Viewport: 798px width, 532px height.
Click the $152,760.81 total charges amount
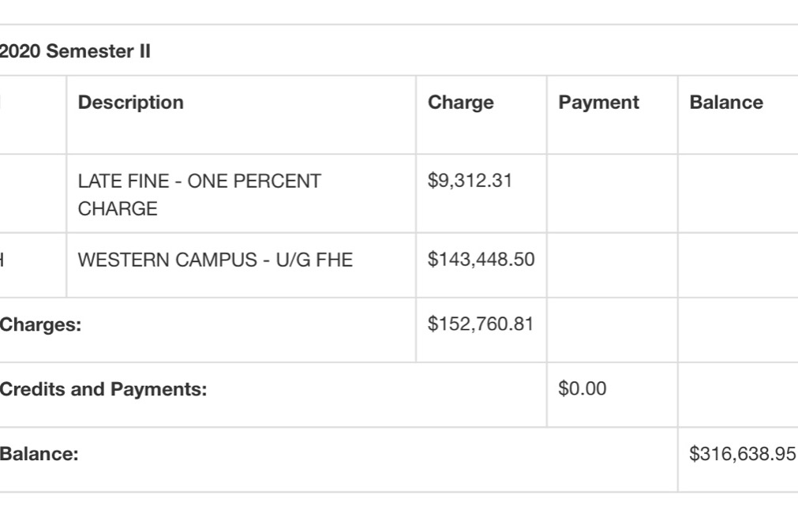(481, 324)
